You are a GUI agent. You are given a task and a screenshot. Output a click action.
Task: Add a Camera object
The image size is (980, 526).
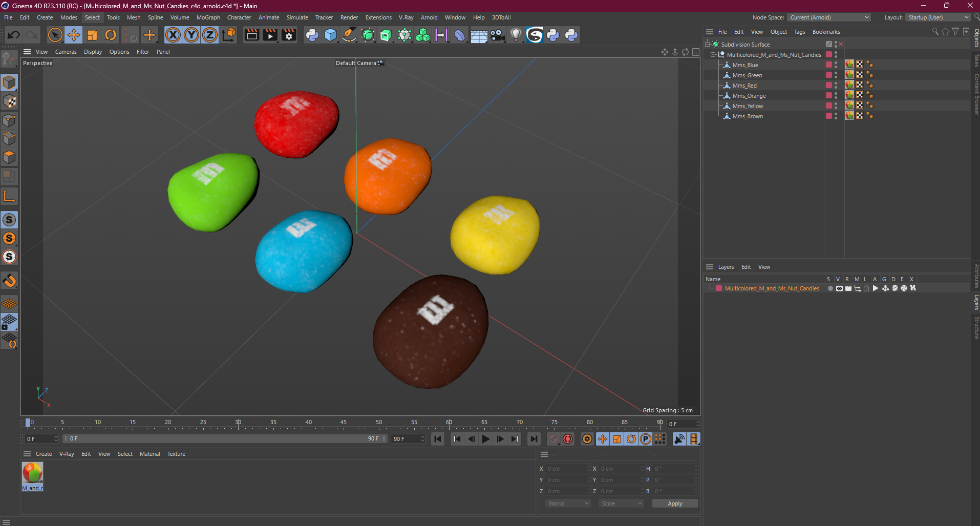497,35
